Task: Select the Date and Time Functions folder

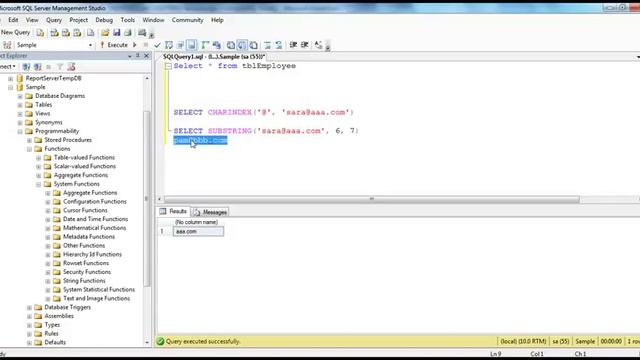Action: point(95,219)
